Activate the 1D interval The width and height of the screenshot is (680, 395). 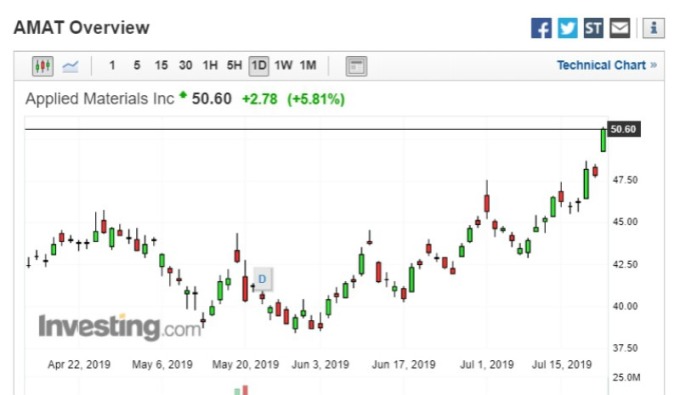(258, 66)
